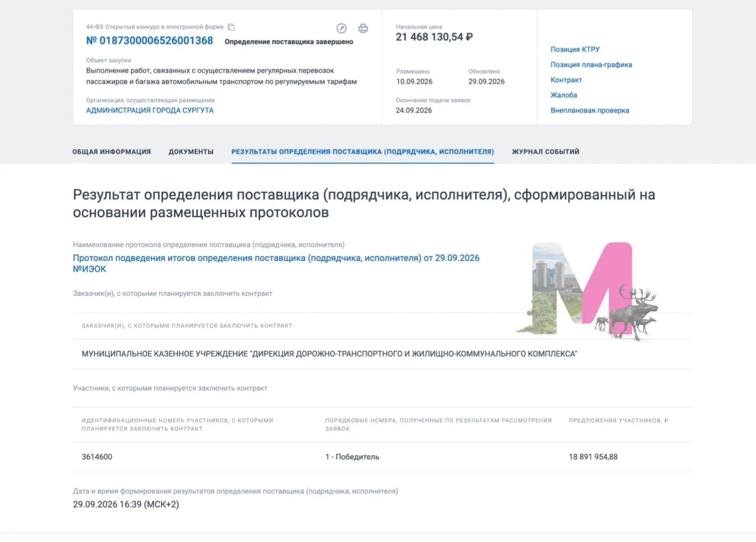This screenshot has width=756, height=542.
Task: Select the update date 29.09.2026 under Обновлено
Action: click(x=486, y=82)
